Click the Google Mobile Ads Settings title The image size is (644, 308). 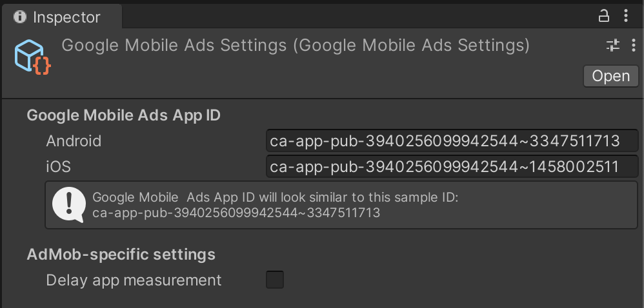point(296,46)
